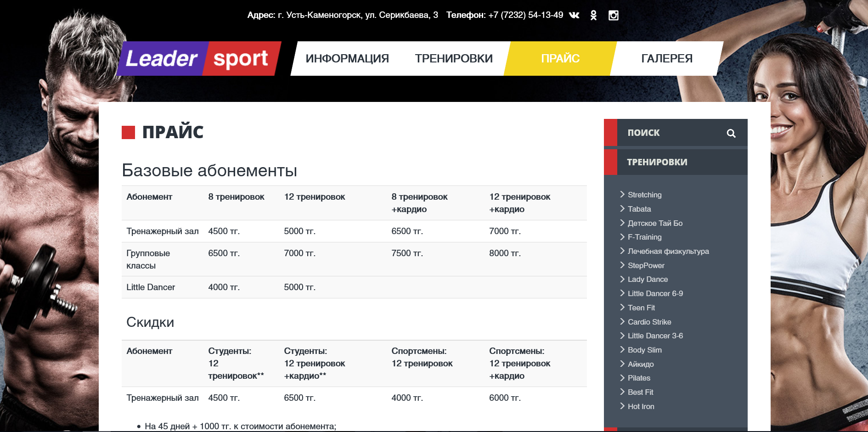Screen dimensions: 868x432
Task: Click the 4000 тг. Little Dancer price
Action: (x=224, y=287)
